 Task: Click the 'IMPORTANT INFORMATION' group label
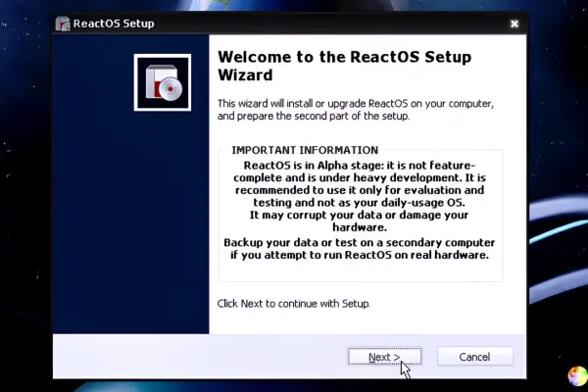click(x=305, y=150)
